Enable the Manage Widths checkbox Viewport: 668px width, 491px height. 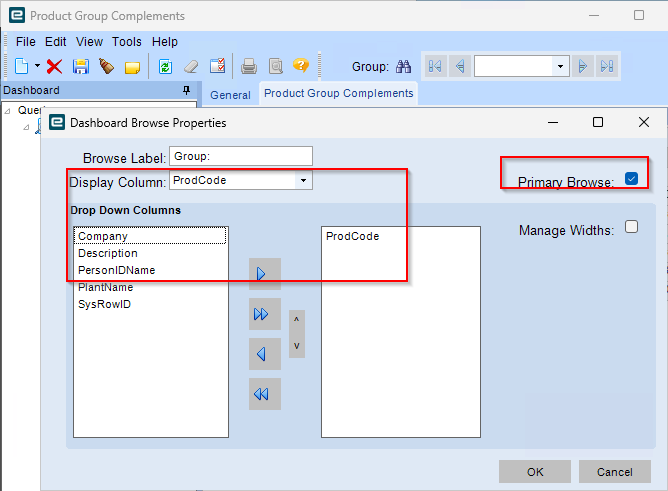tap(631, 227)
